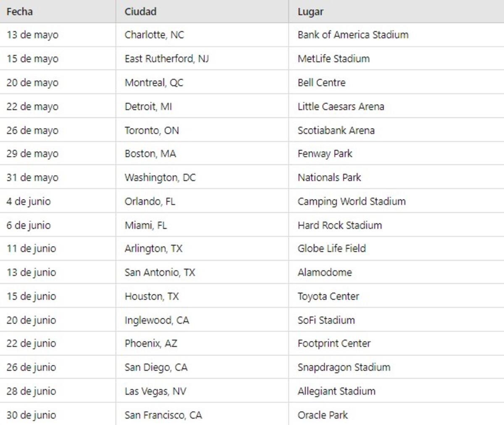
Task: Click the Charlotte, NC city cell
Action: [x=154, y=35]
